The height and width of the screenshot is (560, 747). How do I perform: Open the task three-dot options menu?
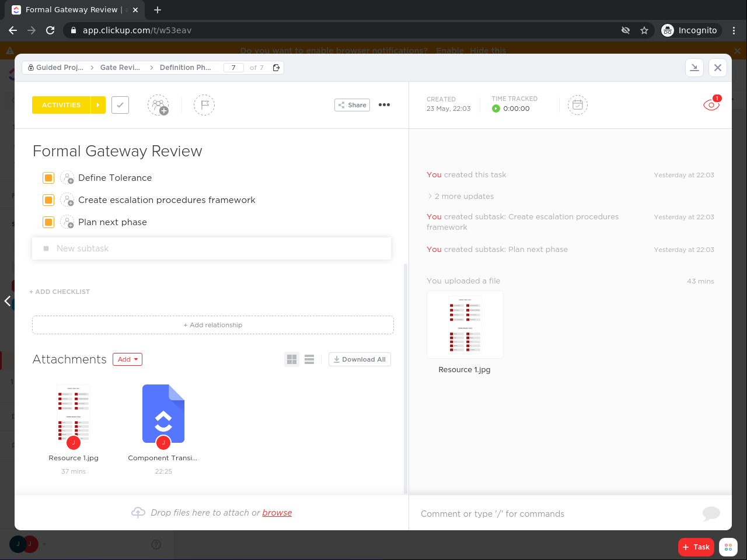(x=384, y=105)
